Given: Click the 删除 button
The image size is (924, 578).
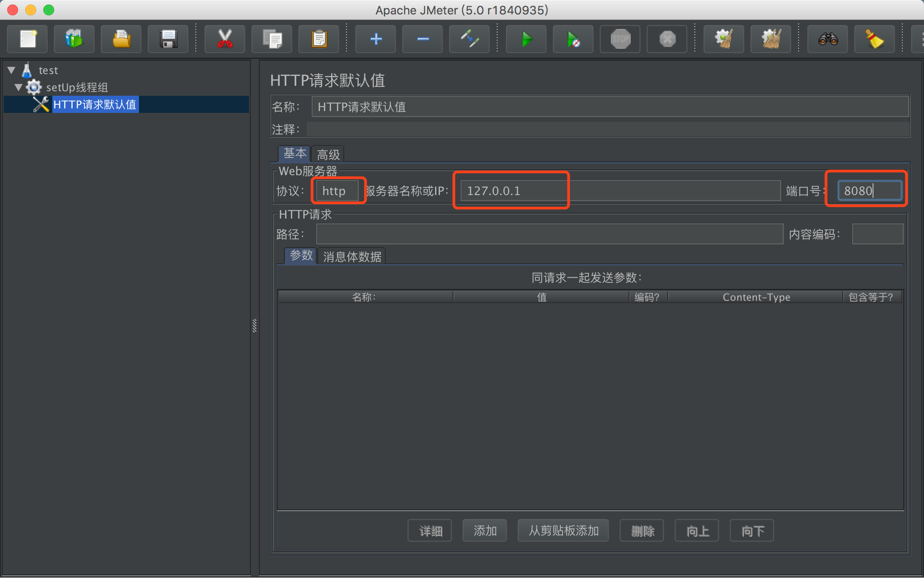Looking at the screenshot, I should [642, 531].
